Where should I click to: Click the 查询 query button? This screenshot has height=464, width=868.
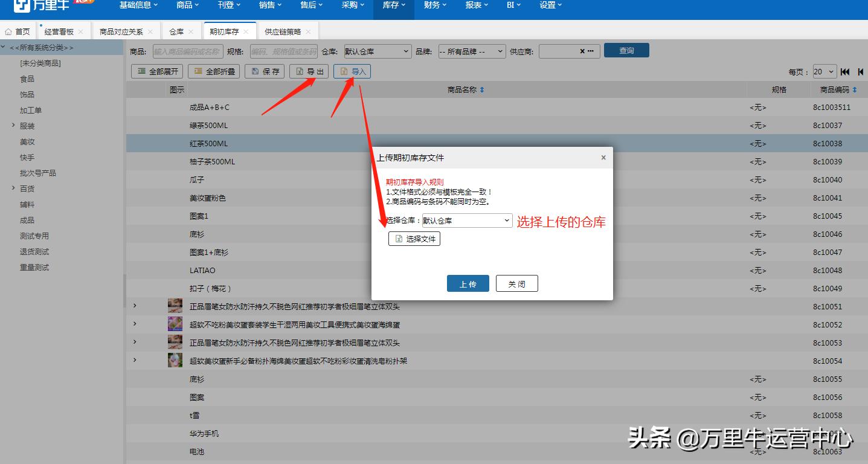pos(626,51)
